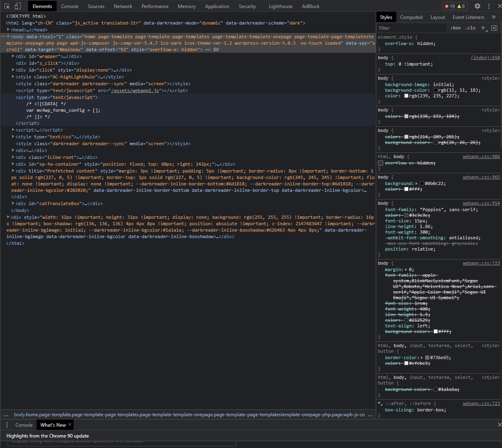Focus the Styles Filter input field
The image size is (502, 448).
[x=411, y=28]
